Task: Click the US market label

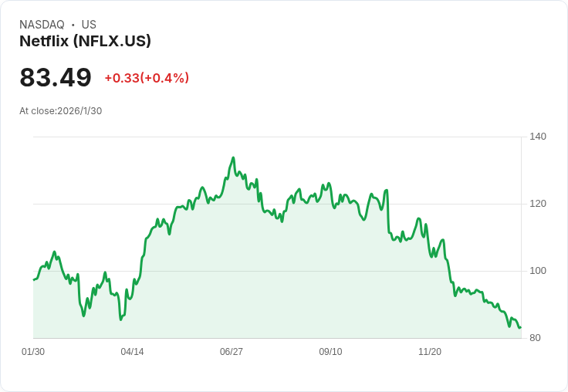Action: point(89,25)
